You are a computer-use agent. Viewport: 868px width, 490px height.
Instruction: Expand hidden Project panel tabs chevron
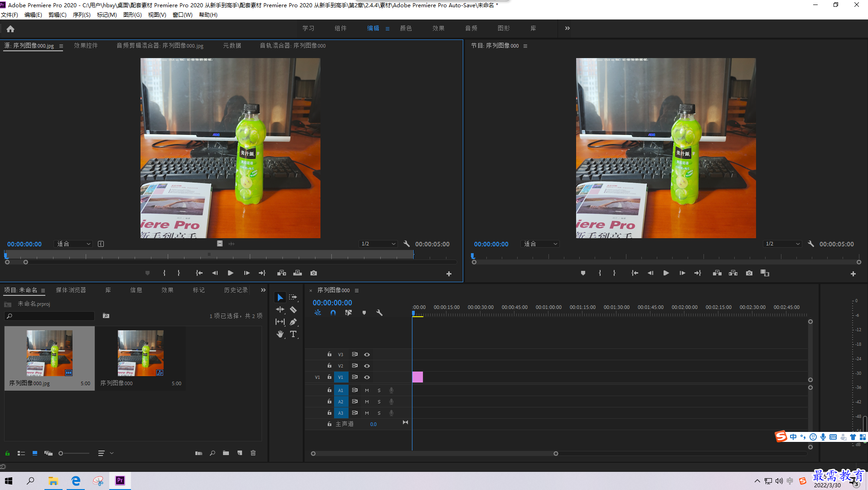click(x=263, y=290)
